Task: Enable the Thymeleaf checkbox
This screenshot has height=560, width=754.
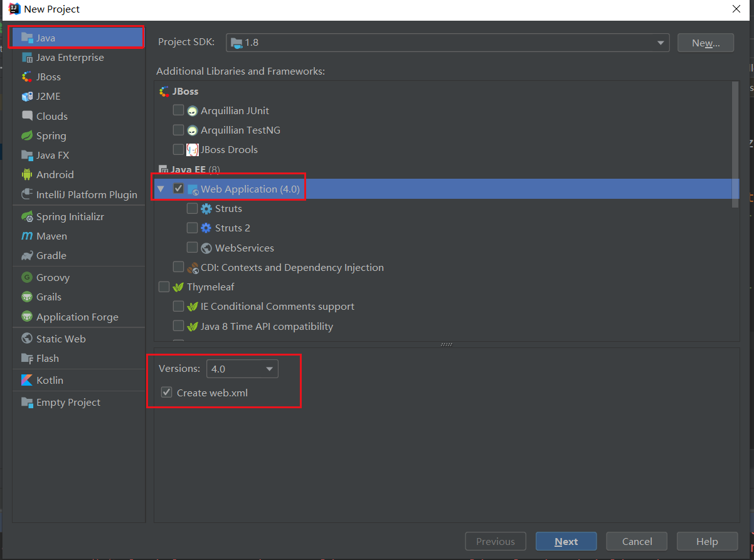Action: tap(164, 287)
